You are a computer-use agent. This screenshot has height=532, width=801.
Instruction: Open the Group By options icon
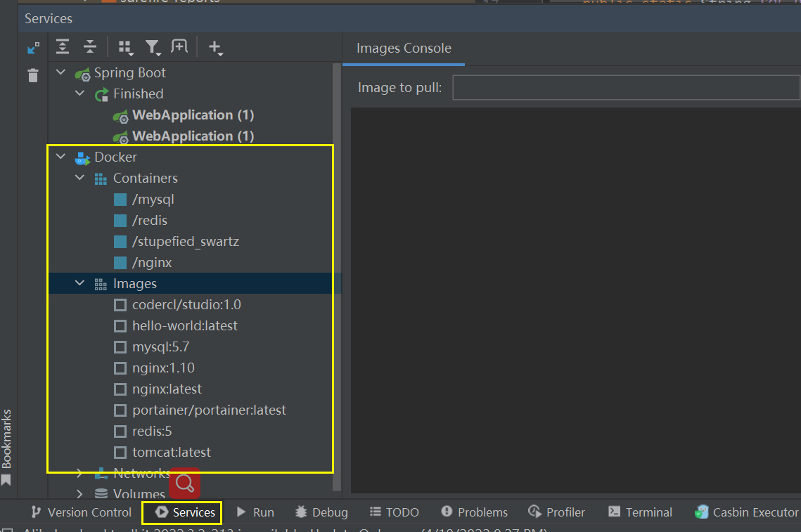[x=126, y=48]
